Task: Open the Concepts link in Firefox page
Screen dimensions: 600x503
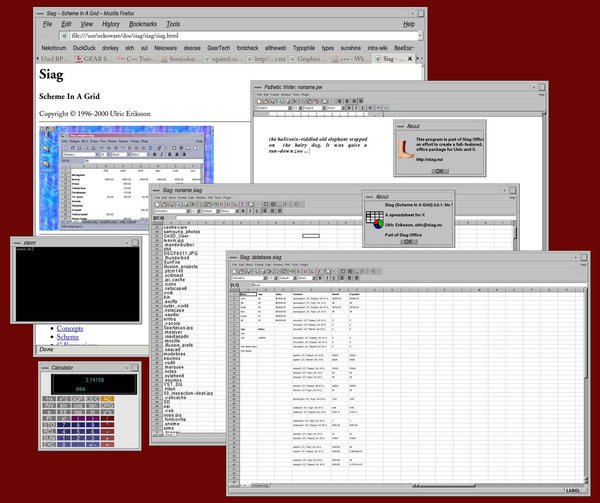Action: click(70, 328)
